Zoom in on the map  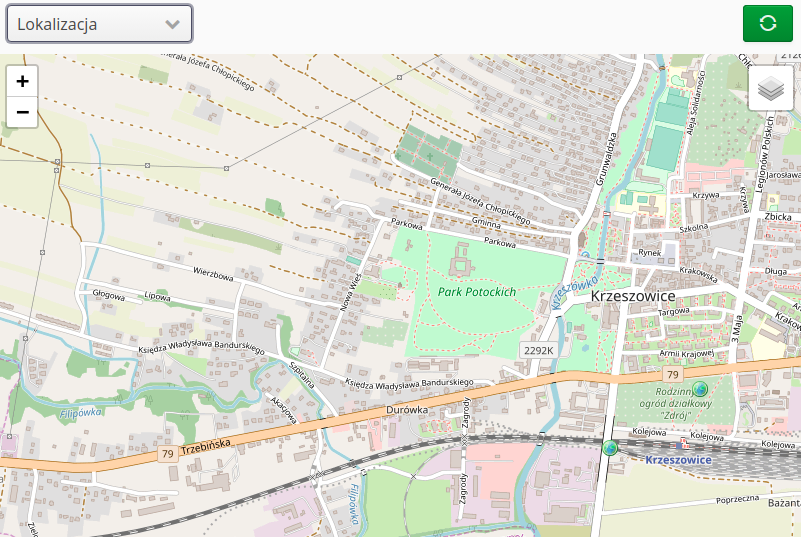point(22,81)
